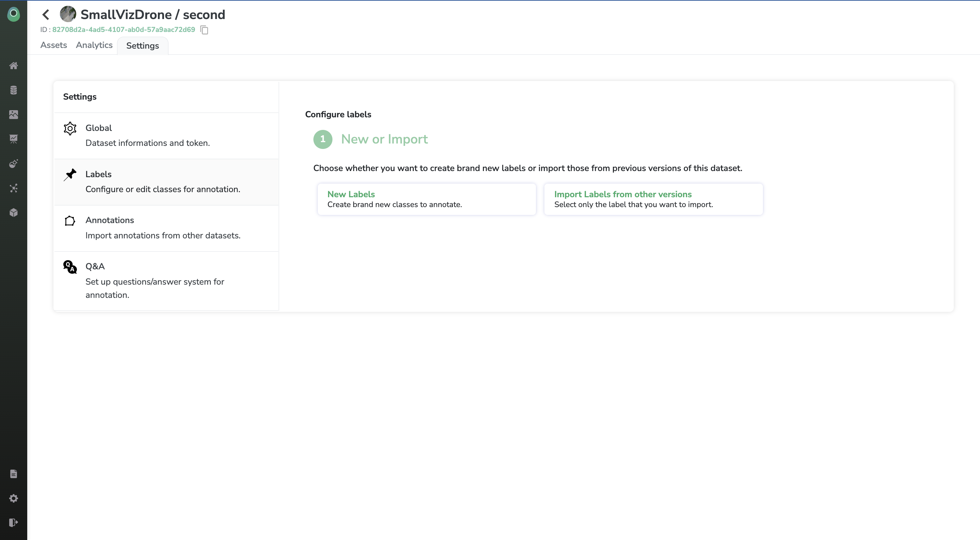This screenshot has width=980, height=540.
Task: Click the image datasets icon in the sidebar
Action: (x=14, y=115)
